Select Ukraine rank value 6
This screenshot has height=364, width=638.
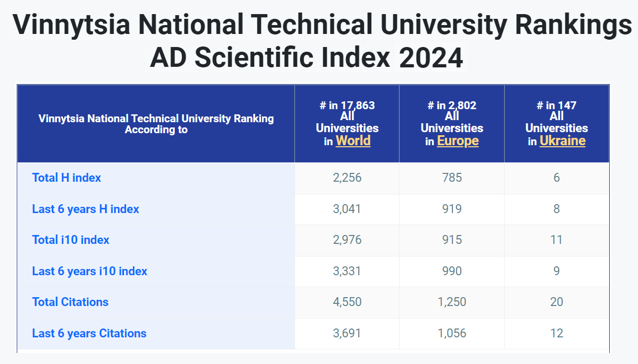tap(556, 178)
